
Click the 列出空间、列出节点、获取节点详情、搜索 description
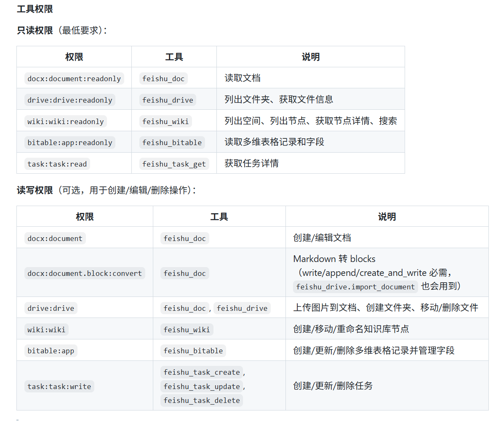(311, 121)
